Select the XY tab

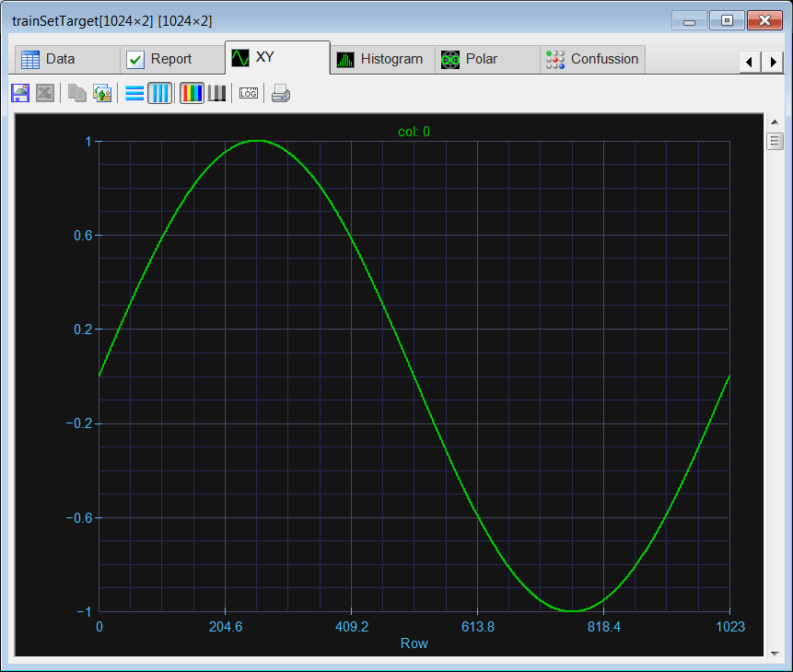click(x=277, y=58)
